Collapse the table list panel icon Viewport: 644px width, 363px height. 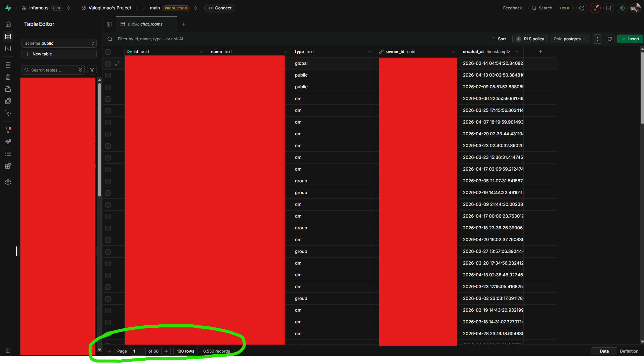(x=109, y=24)
